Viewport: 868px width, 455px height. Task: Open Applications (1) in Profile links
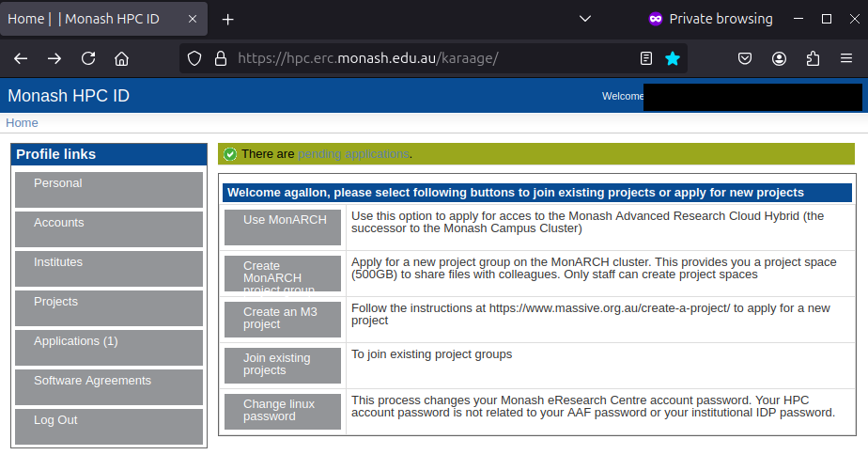coord(109,347)
